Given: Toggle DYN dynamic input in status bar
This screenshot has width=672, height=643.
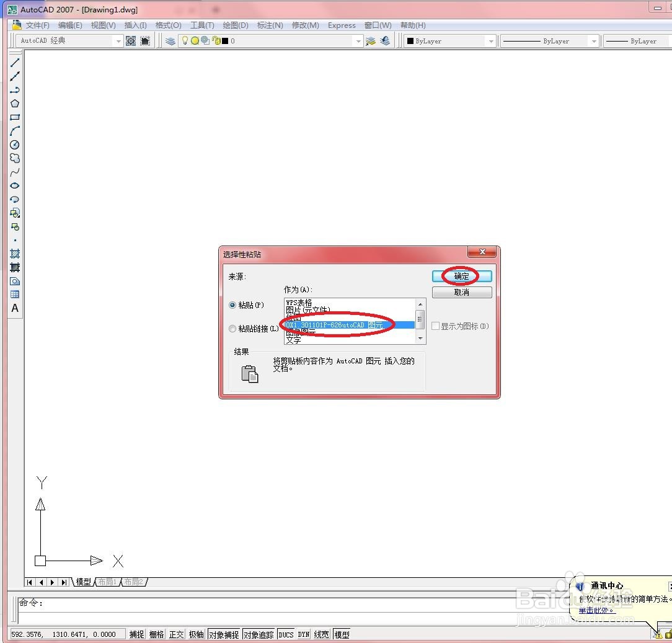Looking at the screenshot, I should [x=303, y=634].
